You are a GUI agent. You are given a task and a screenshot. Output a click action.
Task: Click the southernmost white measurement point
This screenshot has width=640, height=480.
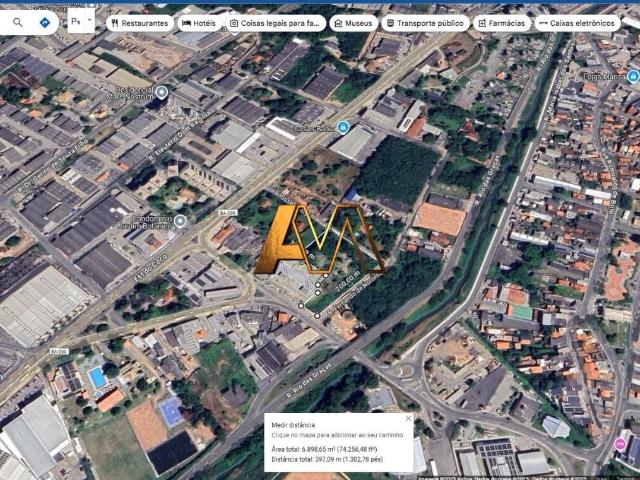pos(317,316)
